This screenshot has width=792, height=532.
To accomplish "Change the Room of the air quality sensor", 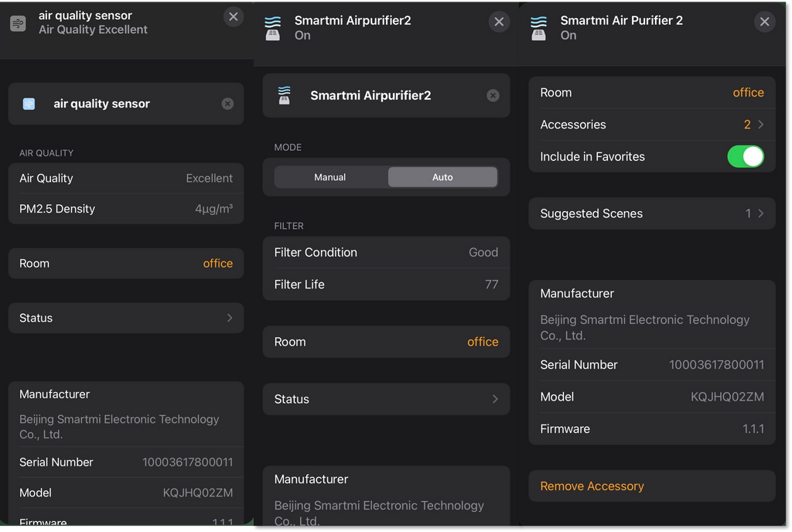I will [x=126, y=264].
